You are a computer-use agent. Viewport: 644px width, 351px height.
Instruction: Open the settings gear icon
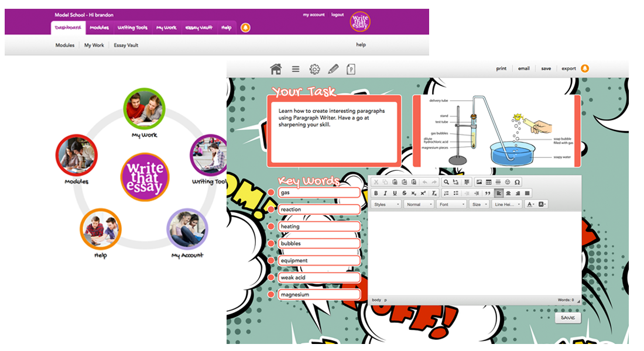(314, 69)
